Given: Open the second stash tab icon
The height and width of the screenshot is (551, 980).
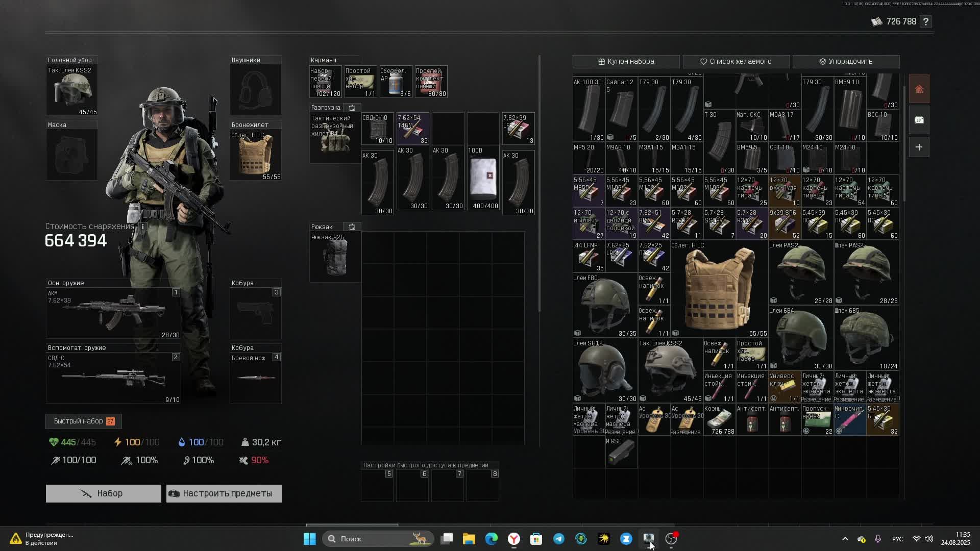Looking at the screenshot, I should coord(919,120).
